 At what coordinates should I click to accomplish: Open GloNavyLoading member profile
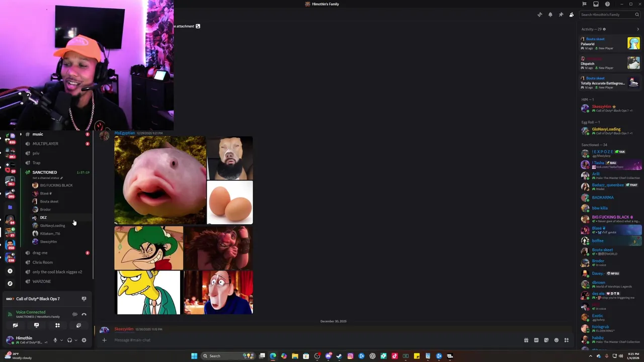610,131
